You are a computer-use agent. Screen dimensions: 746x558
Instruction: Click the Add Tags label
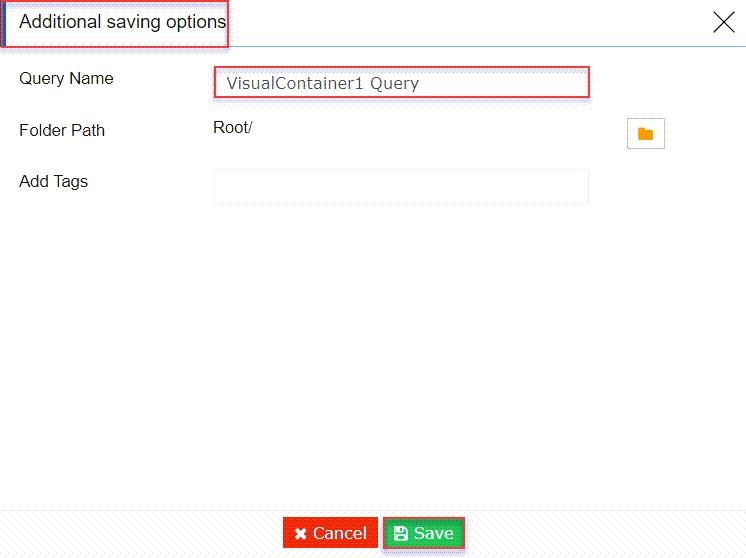coord(53,182)
